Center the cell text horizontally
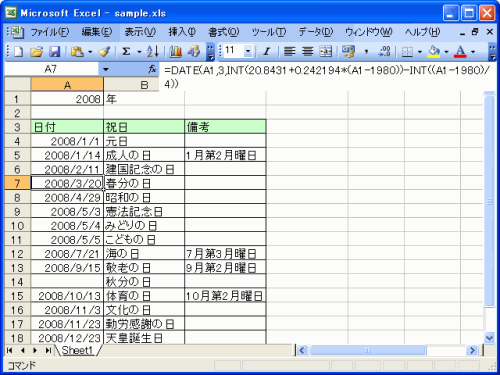This screenshot has height=375, width=500. 307,52
